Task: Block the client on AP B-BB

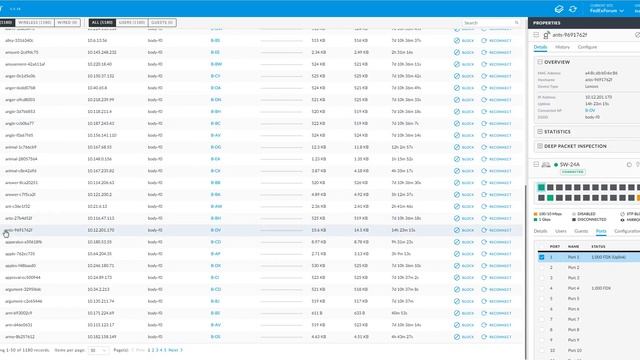Action: (464, 182)
